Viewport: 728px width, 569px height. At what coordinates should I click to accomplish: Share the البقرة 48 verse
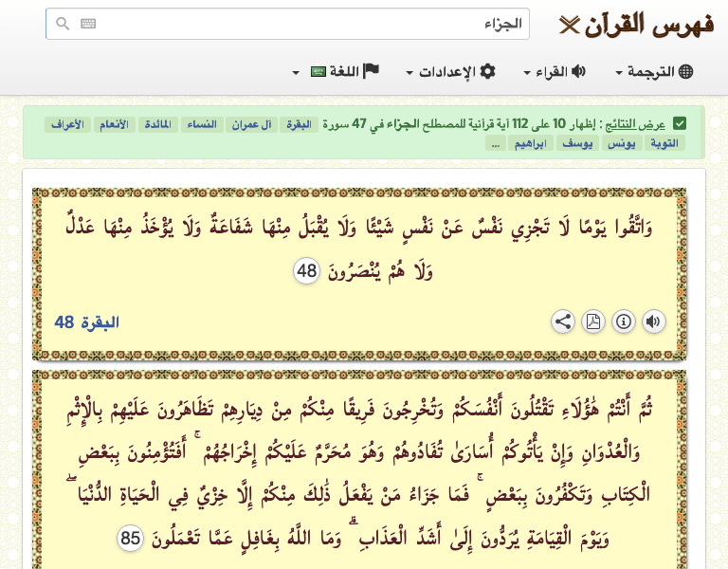coord(563,321)
